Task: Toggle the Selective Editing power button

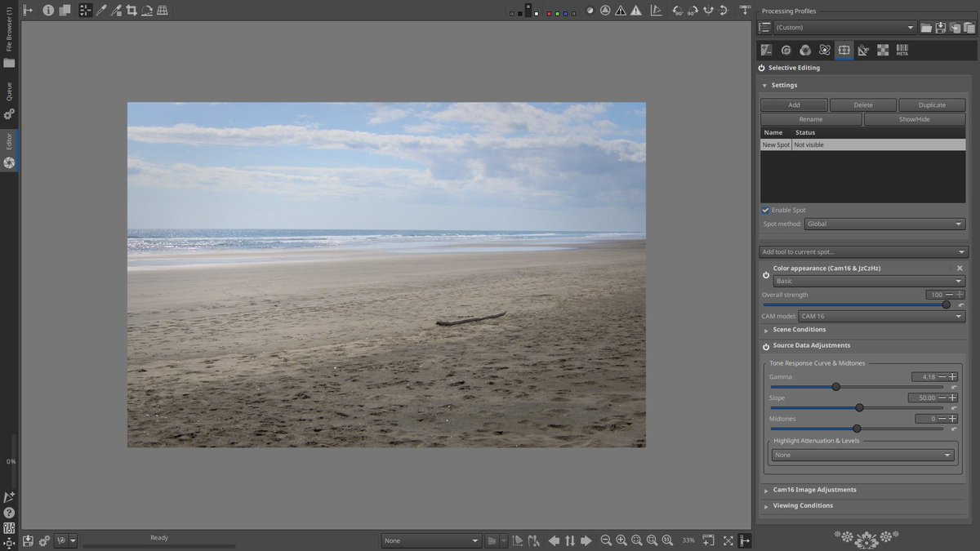Action: click(x=762, y=68)
